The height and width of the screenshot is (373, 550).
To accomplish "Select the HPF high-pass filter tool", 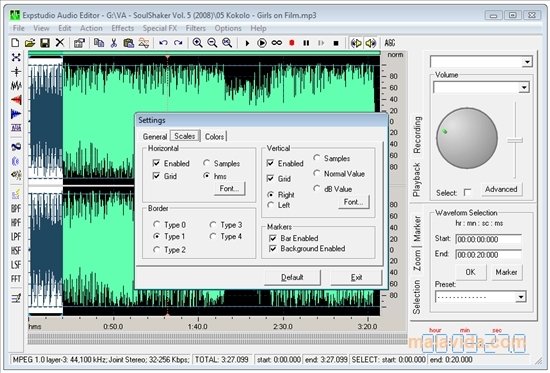I will (x=16, y=222).
